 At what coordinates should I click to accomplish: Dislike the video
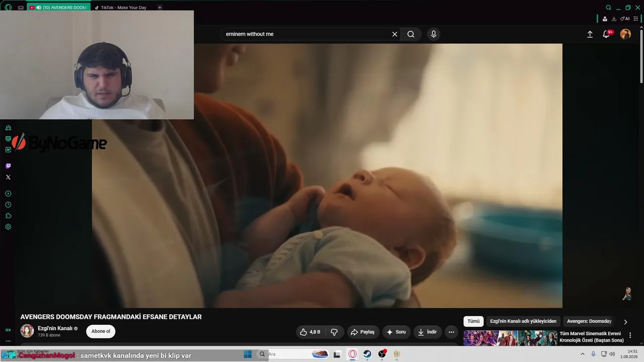tap(334, 332)
